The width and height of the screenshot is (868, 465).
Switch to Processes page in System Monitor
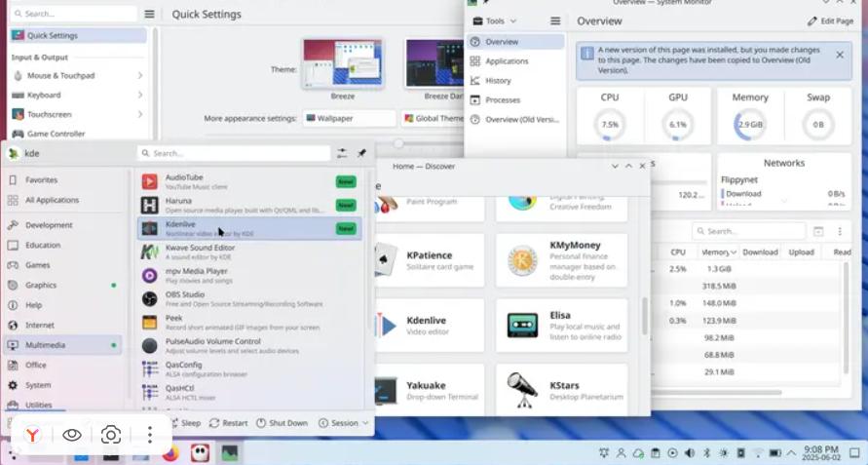[516, 99]
